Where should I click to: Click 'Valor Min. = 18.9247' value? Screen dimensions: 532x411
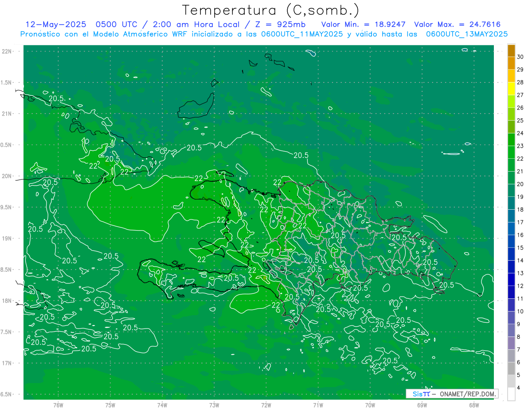coord(363,24)
